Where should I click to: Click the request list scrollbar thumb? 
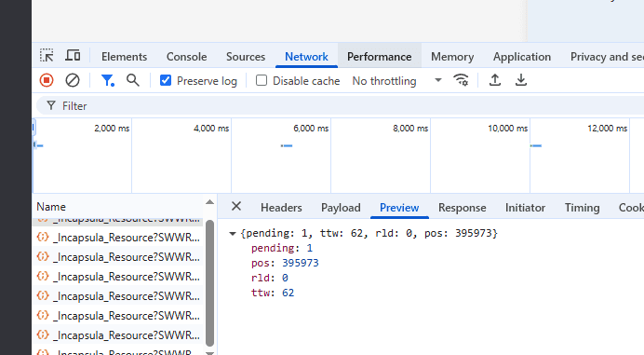209,283
